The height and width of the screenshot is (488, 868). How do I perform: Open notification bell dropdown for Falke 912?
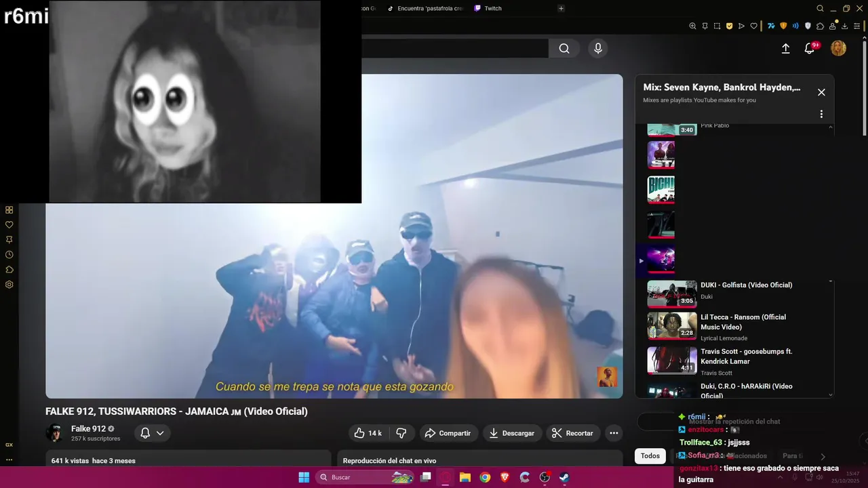(152, 433)
